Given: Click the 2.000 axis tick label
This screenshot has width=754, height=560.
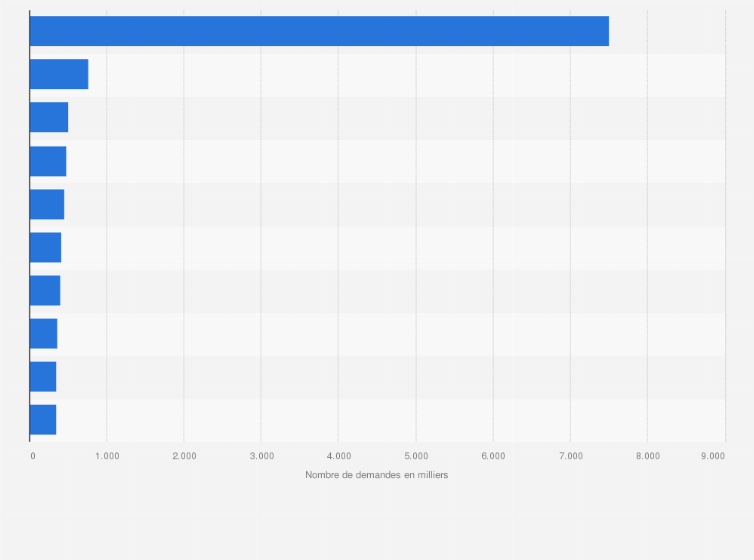Looking at the screenshot, I should click(x=184, y=456).
